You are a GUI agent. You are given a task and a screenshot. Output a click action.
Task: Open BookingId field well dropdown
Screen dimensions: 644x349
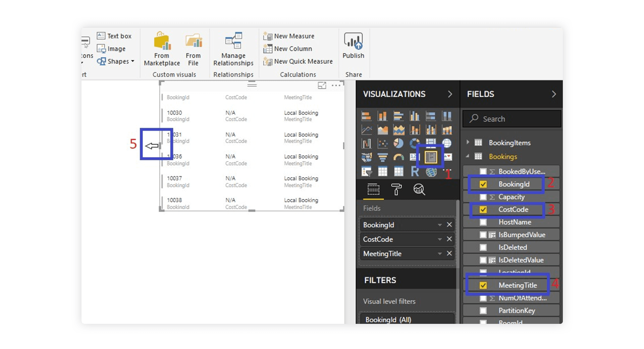[x=439, y=225]
